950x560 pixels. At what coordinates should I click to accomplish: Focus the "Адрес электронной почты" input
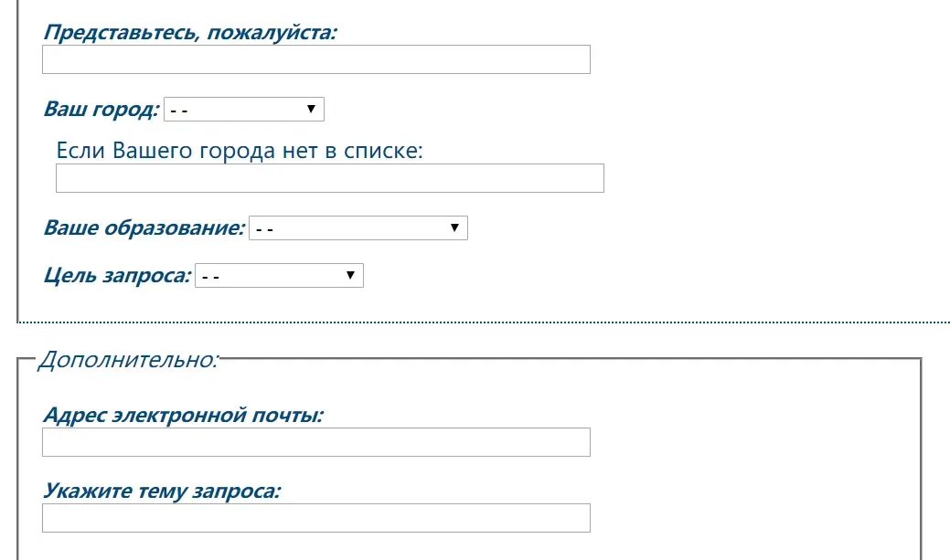click(316, 442)
